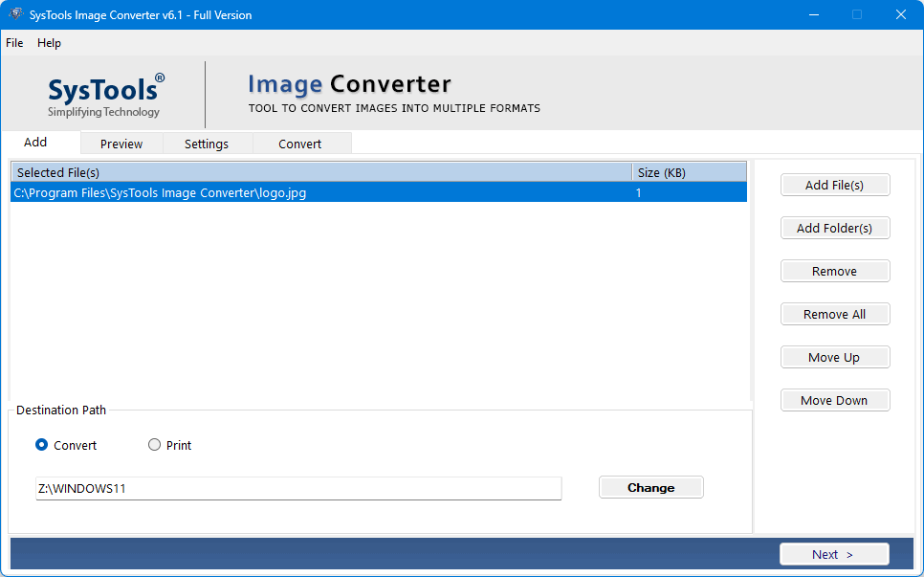The width and height of the screenshot is (924, 577).
Task: Switch to the Convert tab
Action: pyautogui.click(x=300, y=144)
